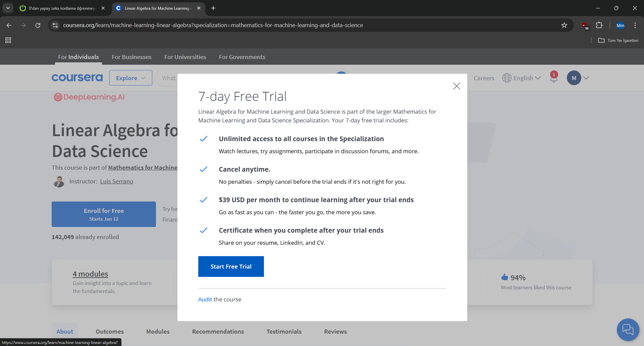Expand the Explore dropdown
644x346 pixels.
point(130,78)
